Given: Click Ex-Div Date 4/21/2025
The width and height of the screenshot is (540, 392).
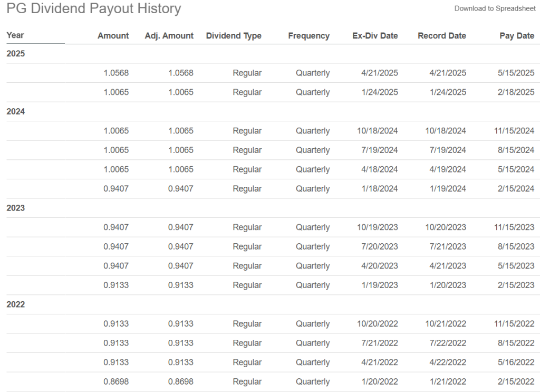Looking at the screenshot, I should [x=380, y=73].
